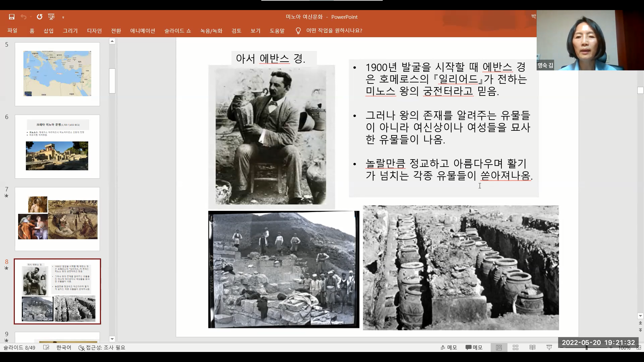Click the redo/repeat circular arrow icon
Viewport: 644px width, 362px height.
pyautogui.click(x=40, y=17)
